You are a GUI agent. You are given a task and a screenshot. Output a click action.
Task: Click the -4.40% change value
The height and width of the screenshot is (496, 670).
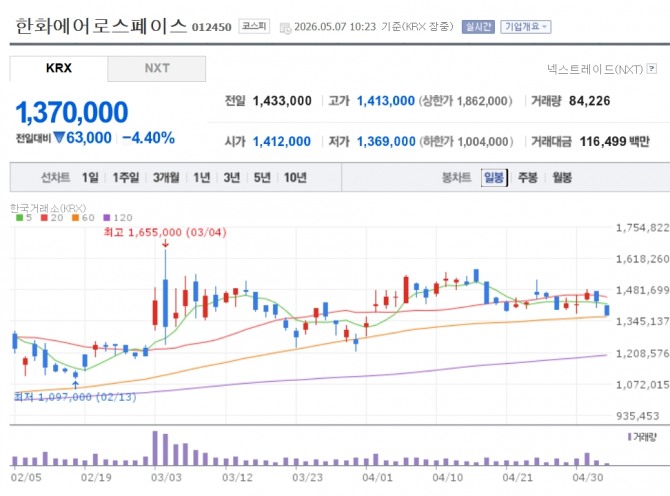(x=149, y=138)
